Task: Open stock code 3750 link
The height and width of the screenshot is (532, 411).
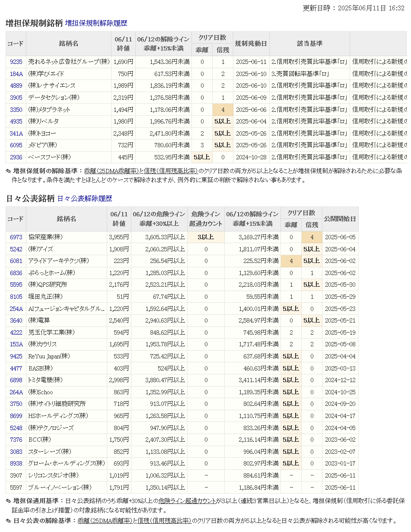Action: pyautogui.click(x=16, y=404)
